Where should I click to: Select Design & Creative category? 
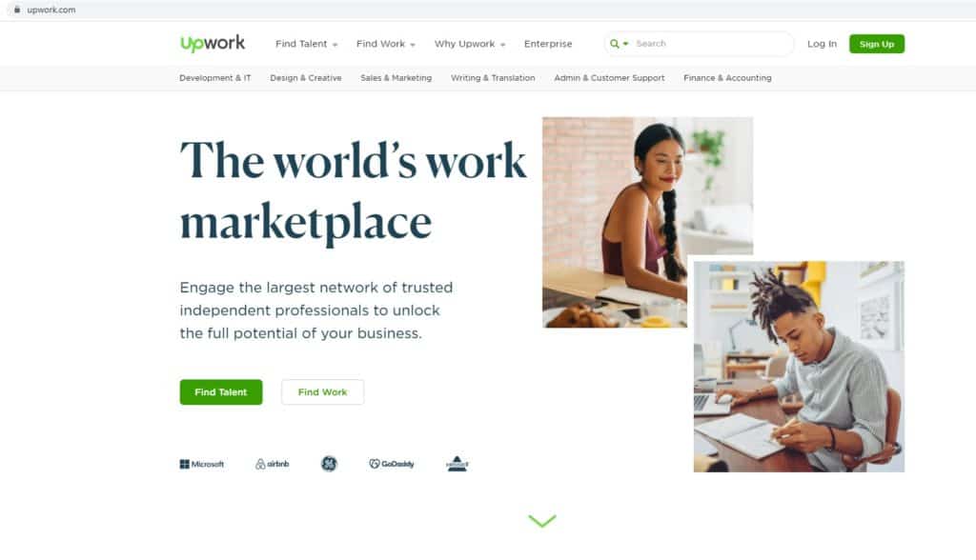[306, 78]
